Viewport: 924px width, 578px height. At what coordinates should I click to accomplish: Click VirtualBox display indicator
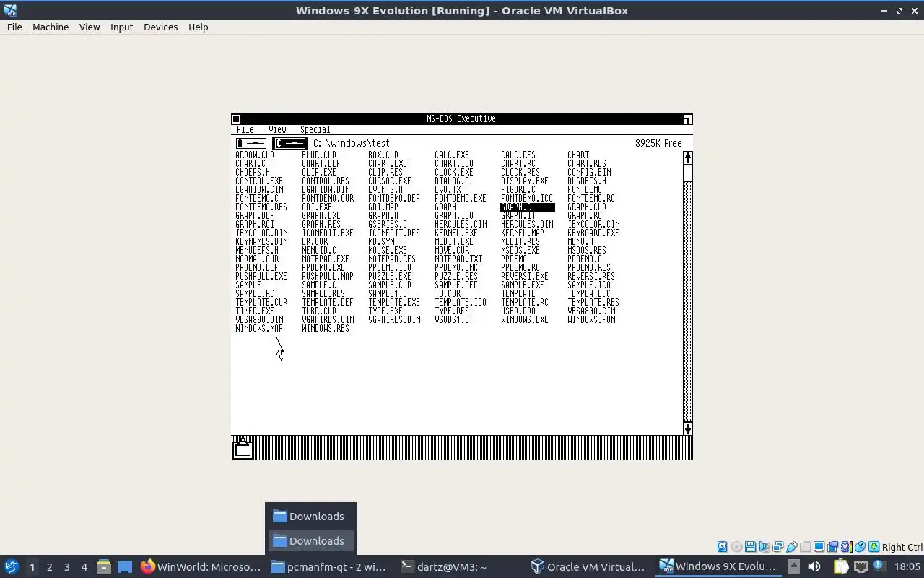click(x=819, y=547)
